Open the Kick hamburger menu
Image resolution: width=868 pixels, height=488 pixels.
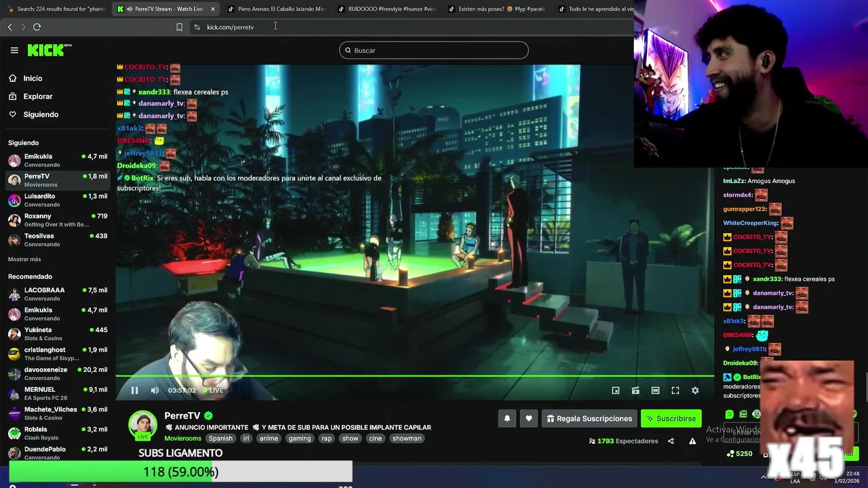(14, 50)
